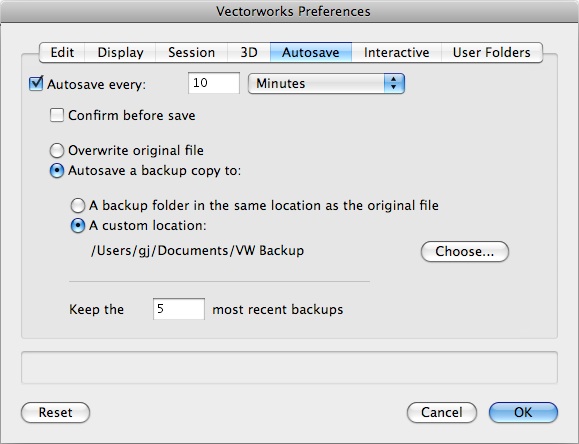Select Autosave a backup copy to
The image size is (579, 444).
tap(57, 171)
